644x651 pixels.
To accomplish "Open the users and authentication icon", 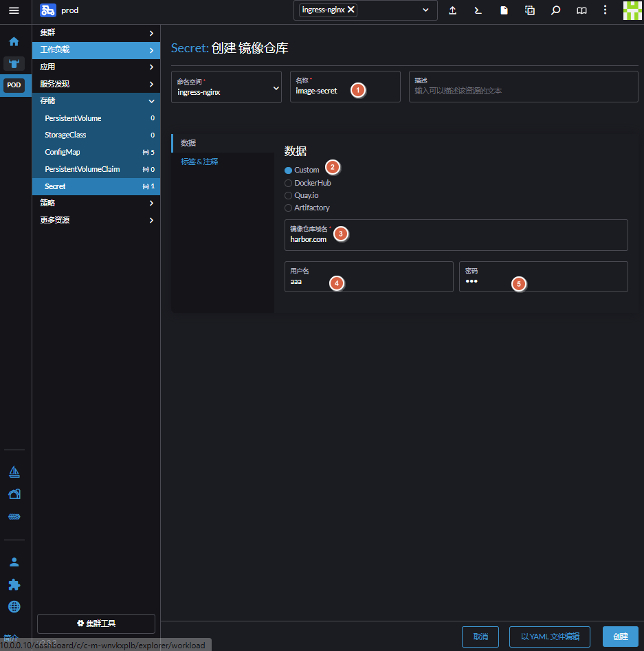I will [x=14, y=562].
